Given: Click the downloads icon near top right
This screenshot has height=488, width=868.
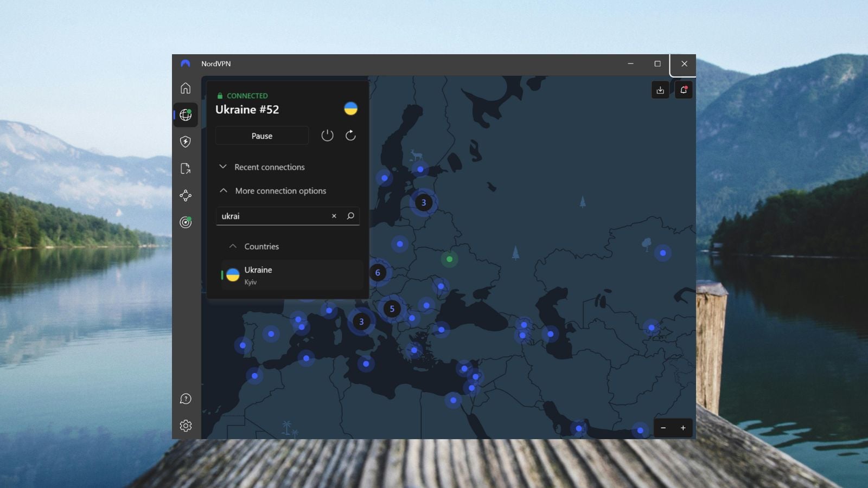Looking at the screenshot, I should tap(660, 90).
